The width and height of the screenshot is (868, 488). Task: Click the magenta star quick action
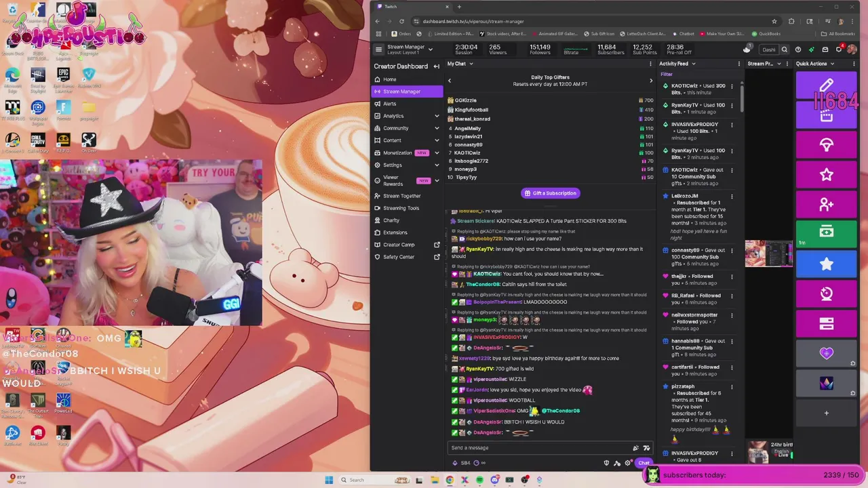click(x=826, y=175)
